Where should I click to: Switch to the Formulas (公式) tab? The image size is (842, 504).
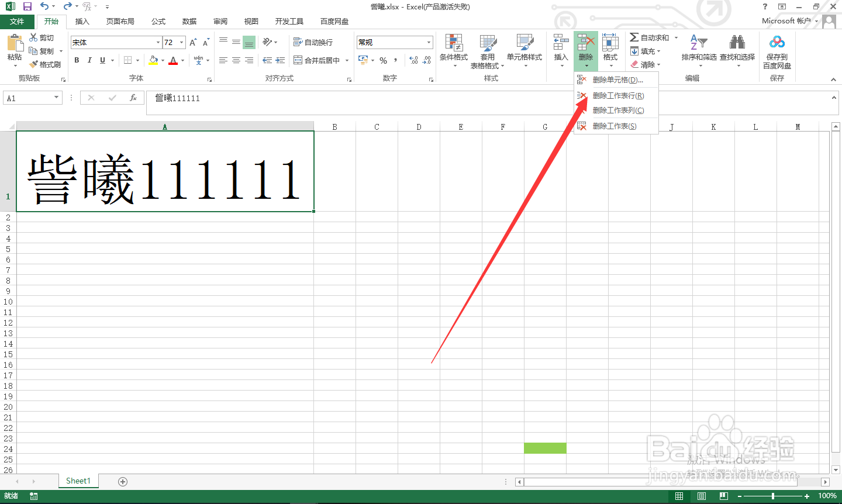click(158, 22)
